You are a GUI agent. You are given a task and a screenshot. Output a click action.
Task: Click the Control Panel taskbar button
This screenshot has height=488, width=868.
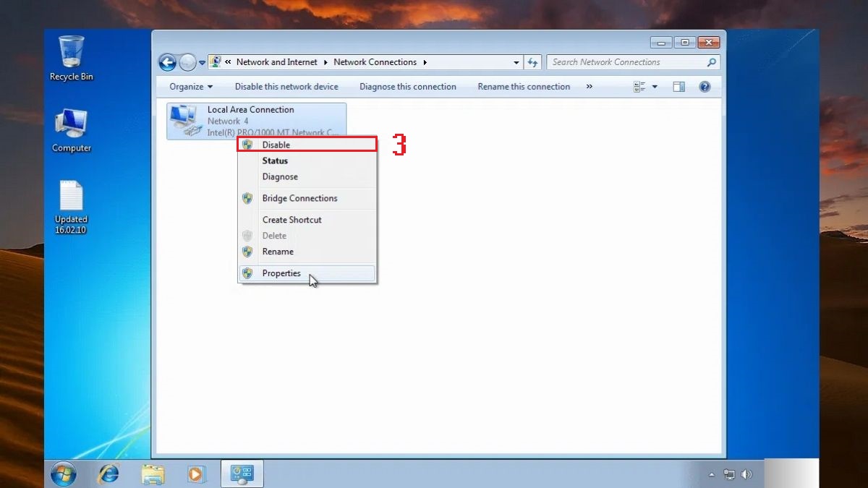242,474
